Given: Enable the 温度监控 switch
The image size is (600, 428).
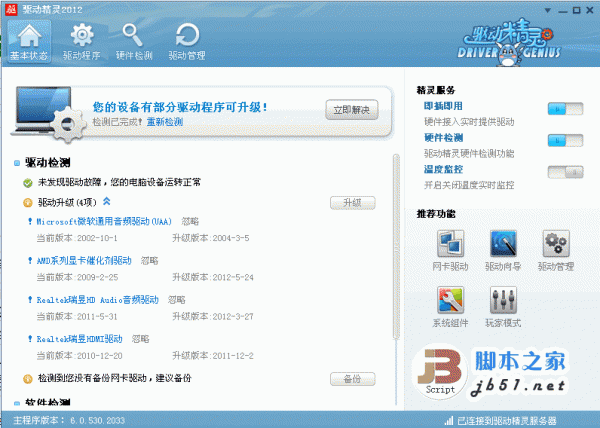Looking at the screenshot, I should (565, 172).
